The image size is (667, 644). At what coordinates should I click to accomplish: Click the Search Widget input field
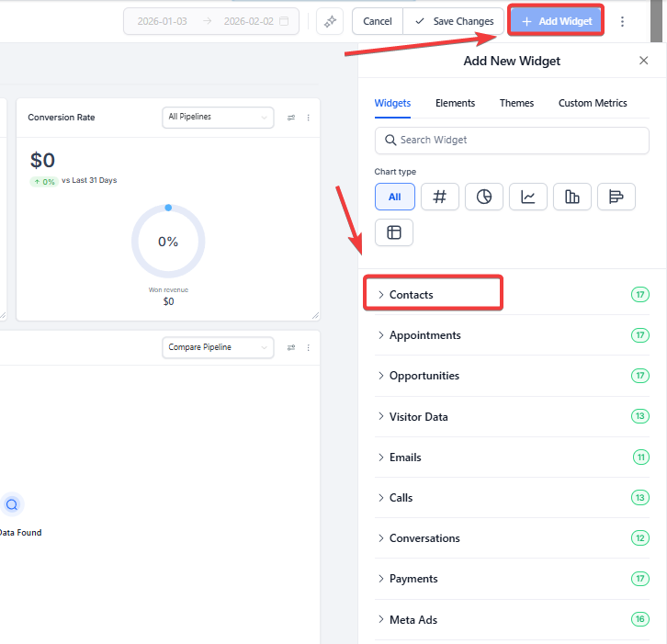tap(512, 140)
